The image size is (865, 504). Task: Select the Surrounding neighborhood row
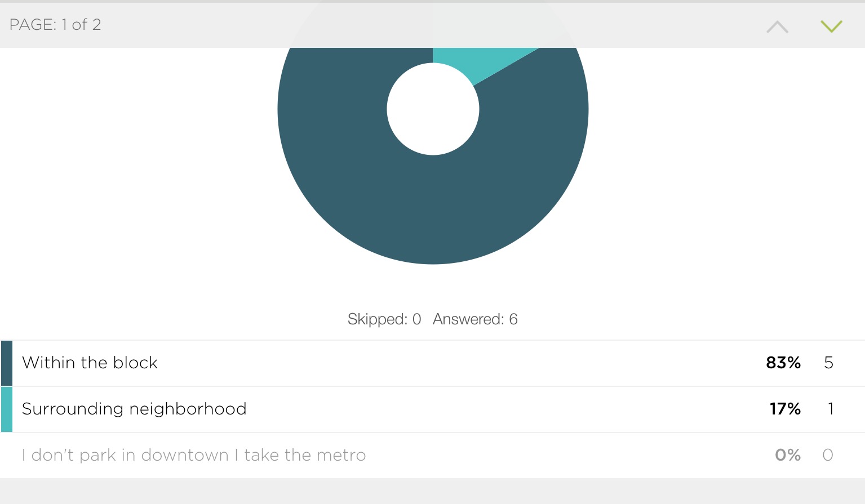[x=433, y=409]
